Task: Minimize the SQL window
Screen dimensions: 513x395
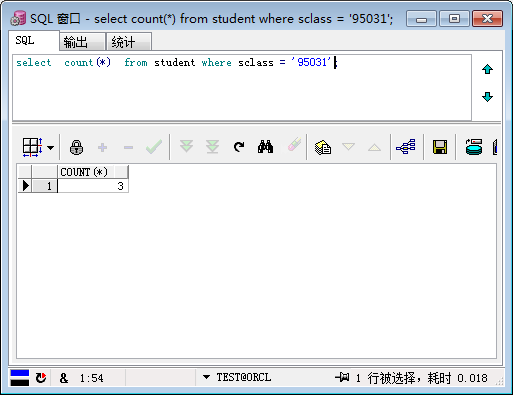Action: point(421,19)
